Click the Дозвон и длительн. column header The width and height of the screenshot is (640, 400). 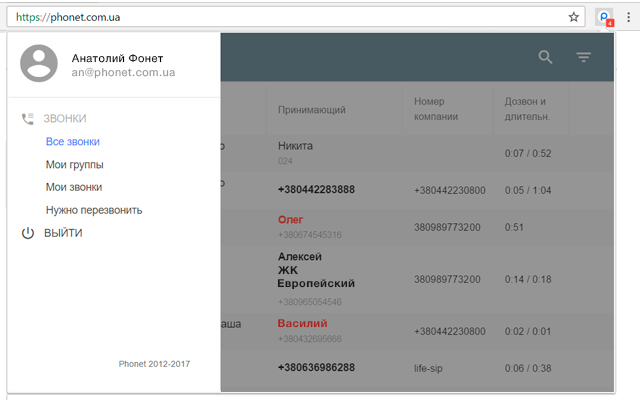pos(527,109)
